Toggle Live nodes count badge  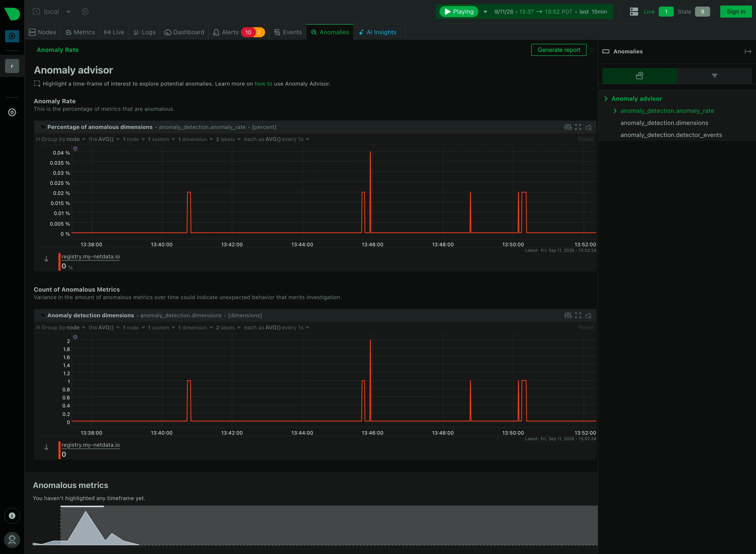click(x=666, y=12)
